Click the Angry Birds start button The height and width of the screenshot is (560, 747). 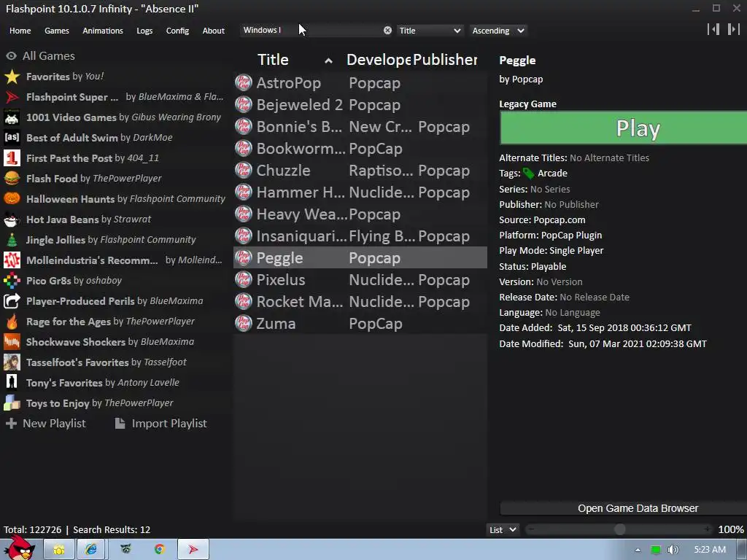19,548
